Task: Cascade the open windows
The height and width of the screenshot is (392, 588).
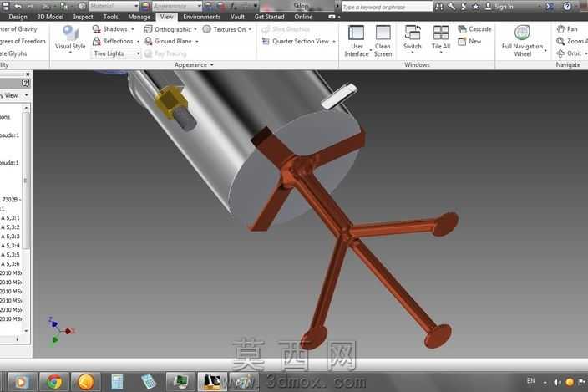Action: click(474, 29)
